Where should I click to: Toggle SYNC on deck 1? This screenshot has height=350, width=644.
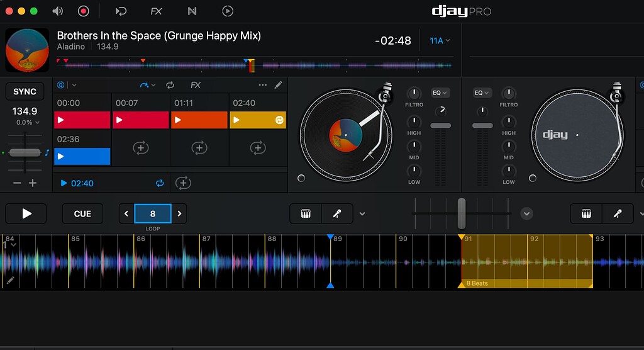click(x=25, y=92)
